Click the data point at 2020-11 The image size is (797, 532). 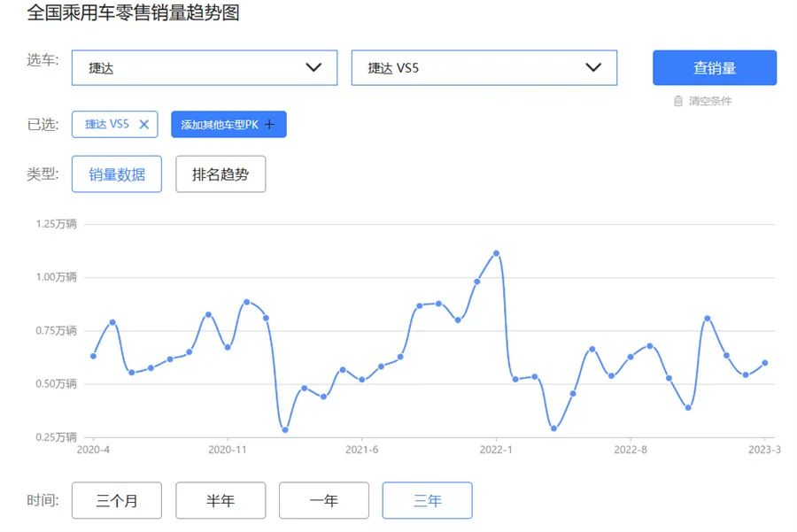(x=228, y=347)
